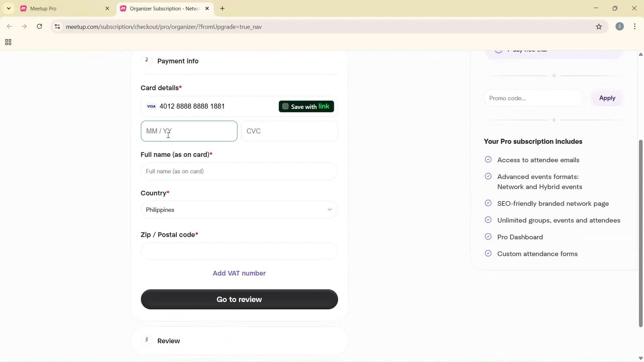Image resolution: width=644 pixels, height=362 pixels.
Task: Open the Country dropdown showing Philippines
Action: [x=238, y=209]
